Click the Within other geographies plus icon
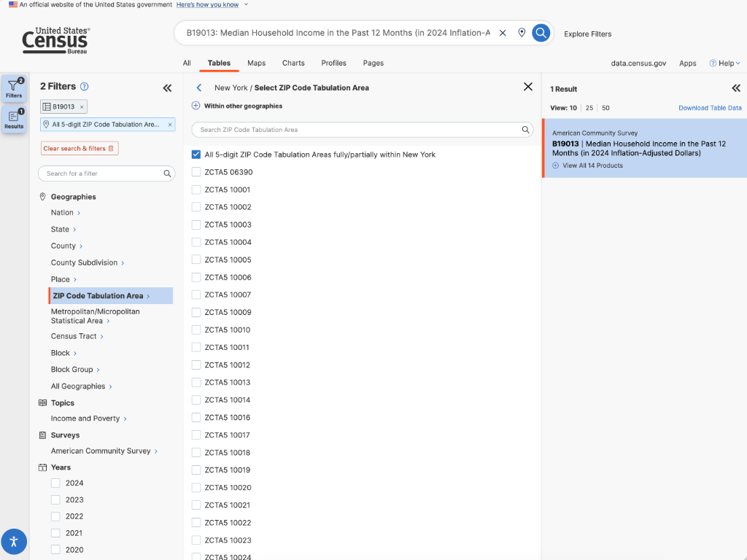 coord(196,106)
